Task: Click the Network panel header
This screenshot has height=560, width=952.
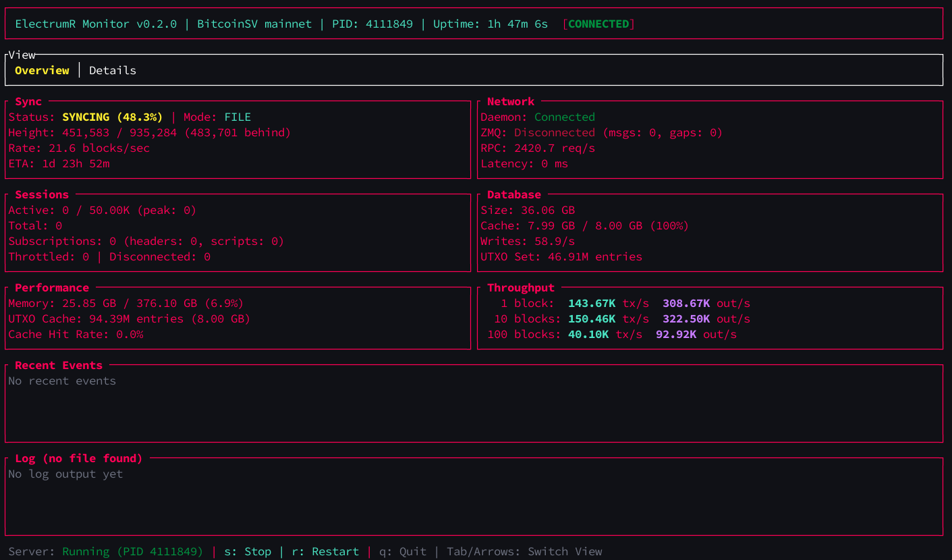Action: pos(510,101)
